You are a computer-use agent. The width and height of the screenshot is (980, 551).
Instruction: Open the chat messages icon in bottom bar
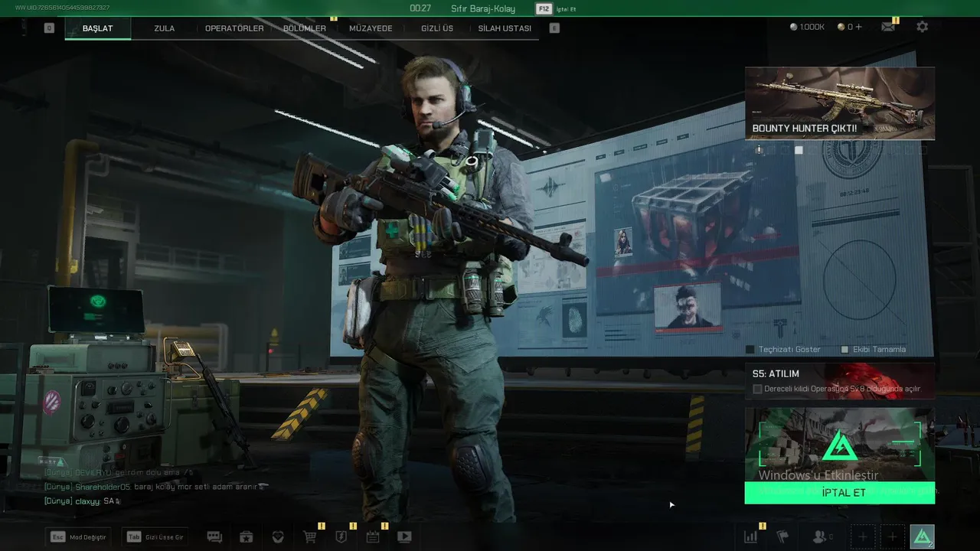pyautogui.click(x=214, y=537)
